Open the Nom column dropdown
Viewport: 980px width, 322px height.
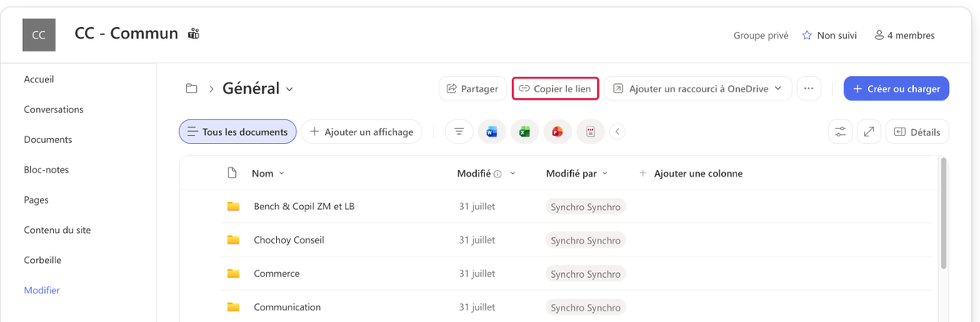pos(282,173)
